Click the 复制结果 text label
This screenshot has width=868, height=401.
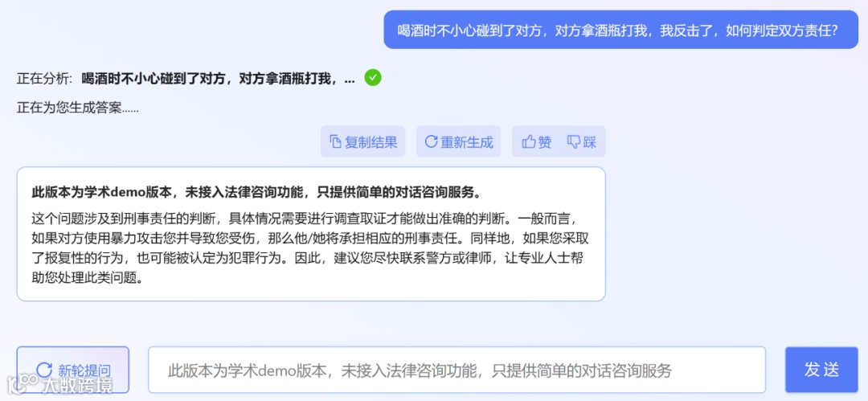[371, 142]
